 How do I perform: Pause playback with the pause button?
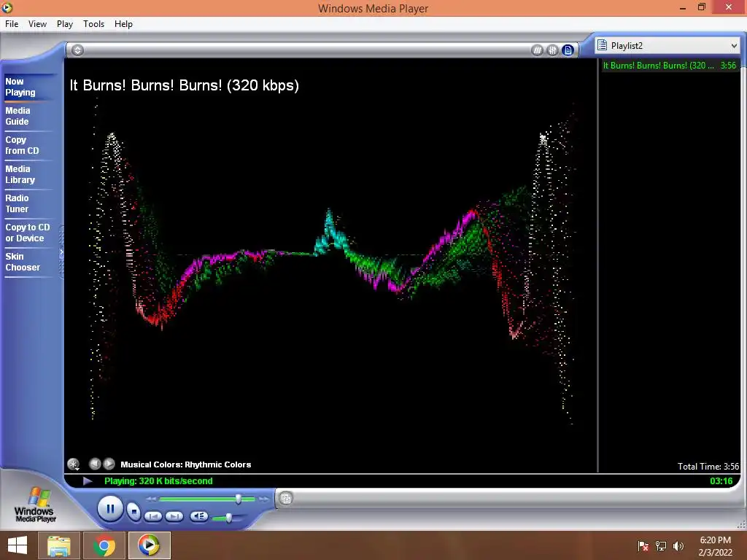[110, 509]
